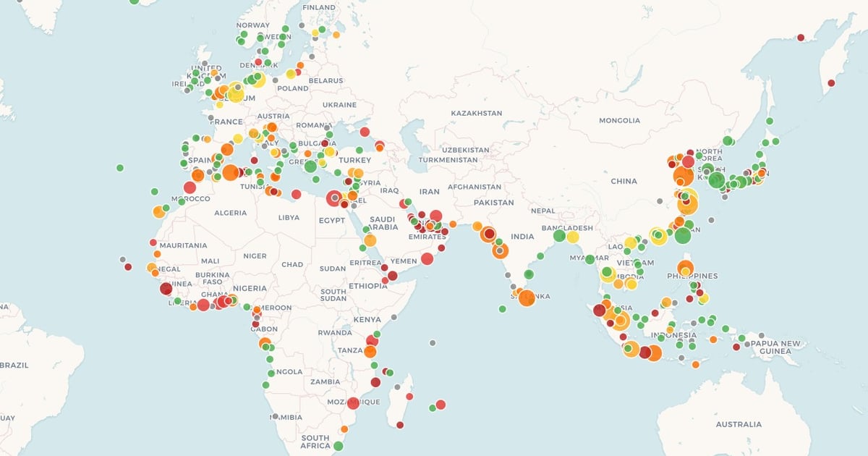Select the Niger country label
The image size is (868, 456).
pyautogui.click(x=255, y=256)
